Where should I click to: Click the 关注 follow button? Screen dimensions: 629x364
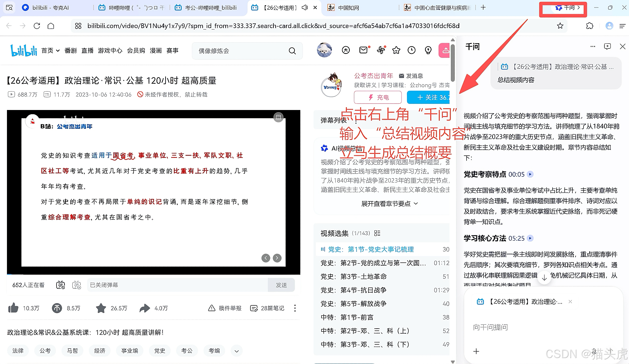pyautogui.click(x=428, y=97)
